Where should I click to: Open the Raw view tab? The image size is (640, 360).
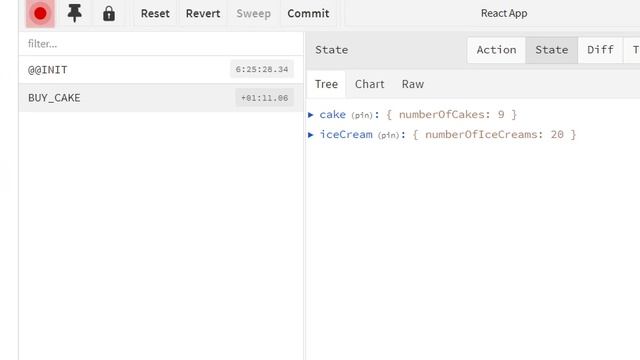(x=413, y=84)
